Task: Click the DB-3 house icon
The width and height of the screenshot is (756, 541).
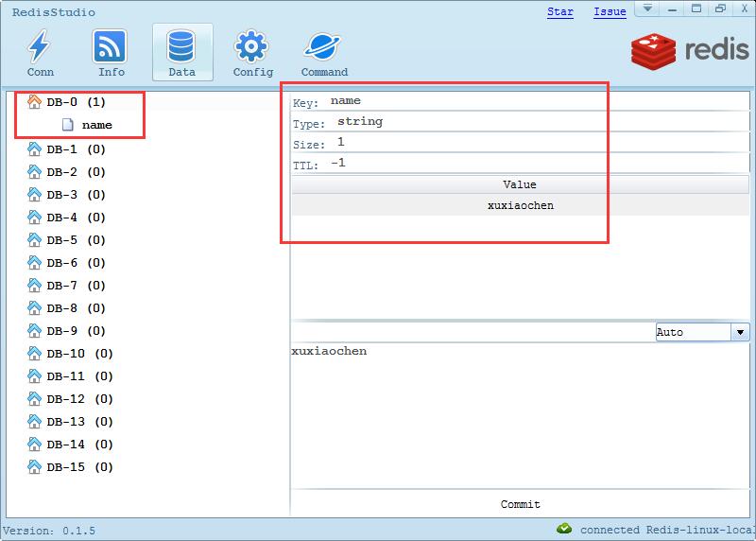Action: point(34,195)
